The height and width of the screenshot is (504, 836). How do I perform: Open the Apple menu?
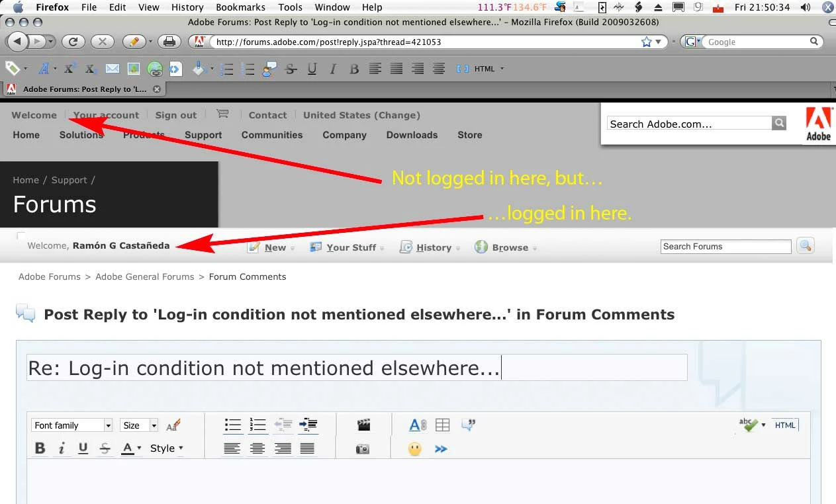point(18,7)
